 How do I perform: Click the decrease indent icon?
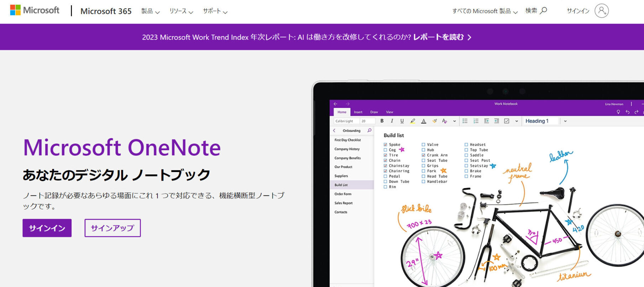(x=486, y=121)
